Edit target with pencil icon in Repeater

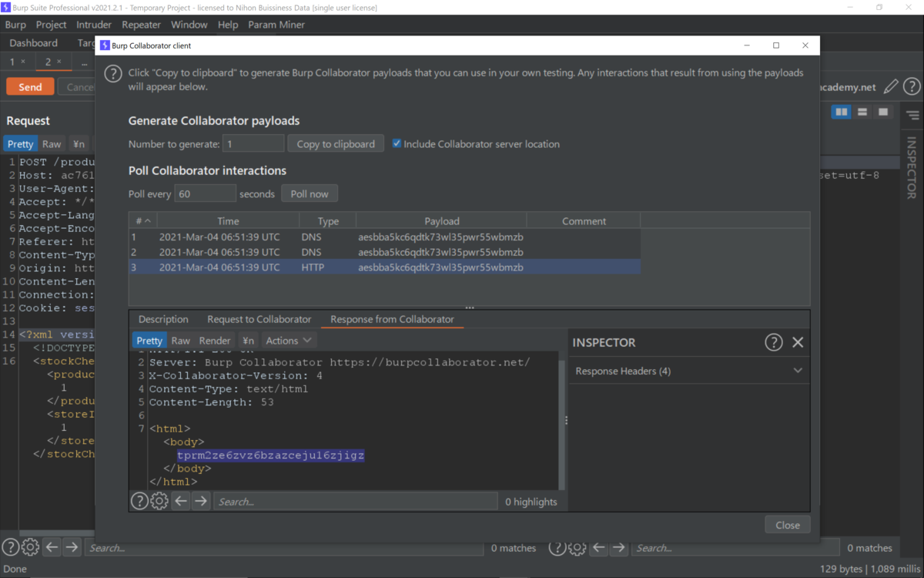pyautogui.click(x=891, y=87)
